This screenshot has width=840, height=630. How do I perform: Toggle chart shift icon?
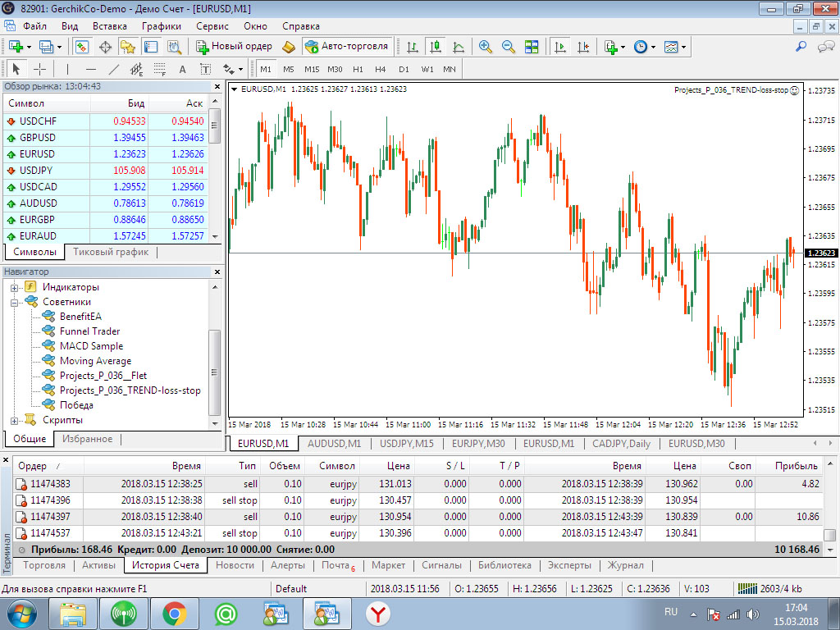(583, 47)
